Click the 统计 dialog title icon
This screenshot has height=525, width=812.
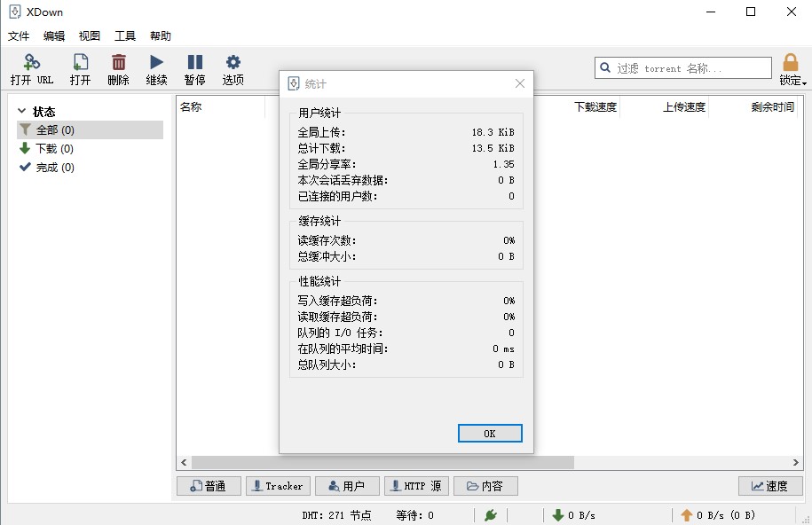294,83
